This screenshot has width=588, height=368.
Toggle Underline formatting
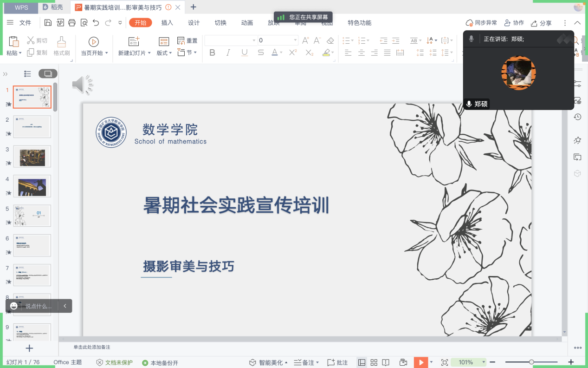coord(244,53)
